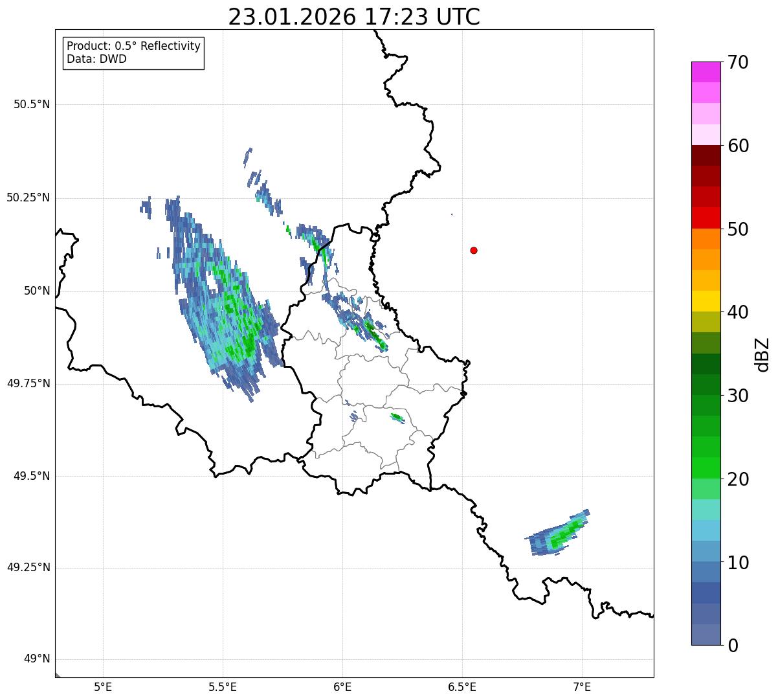Click the 50.5°N latitude label
This screenshot has width=778, height=700.
(32, 104)
